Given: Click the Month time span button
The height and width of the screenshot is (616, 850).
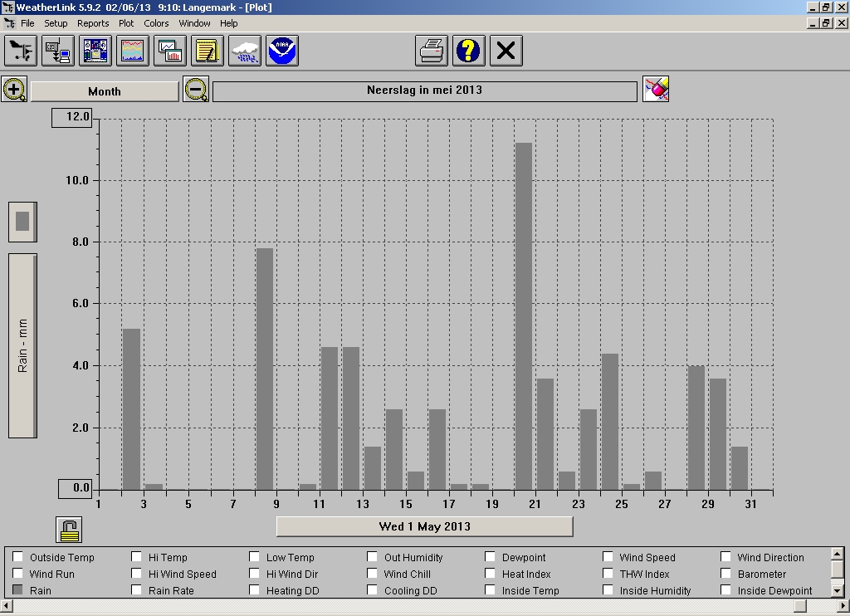Looking at the screenshot, I should (105, 91).
